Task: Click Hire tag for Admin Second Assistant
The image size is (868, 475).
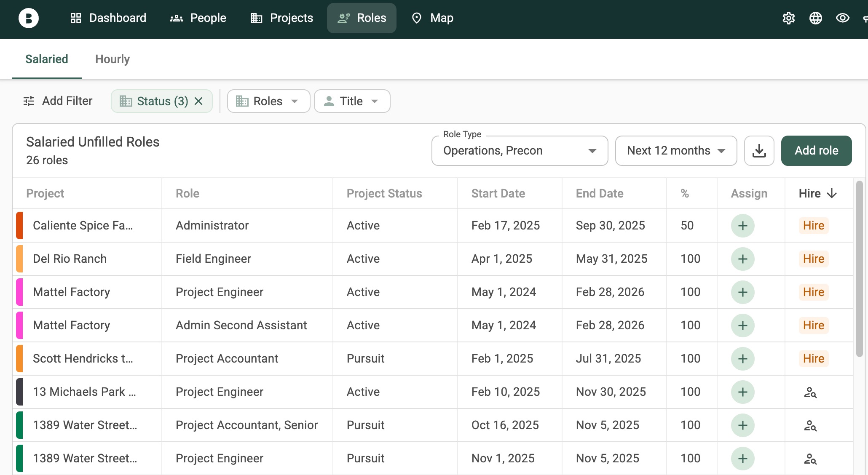Action: pos(813,326)
